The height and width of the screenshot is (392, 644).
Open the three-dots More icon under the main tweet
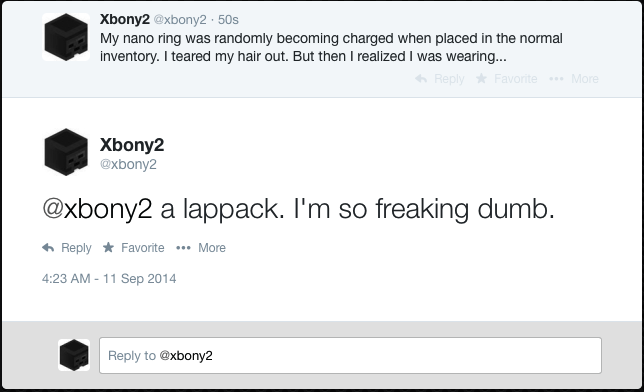point(183,248)
